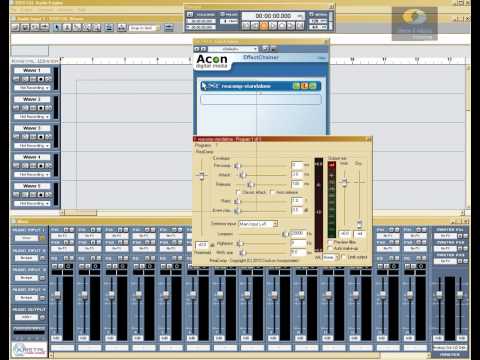Open the AA mode dropdown in ReaComp
Image resolution: width=480 pixels, height=360 pixels.
click(331, 258)
